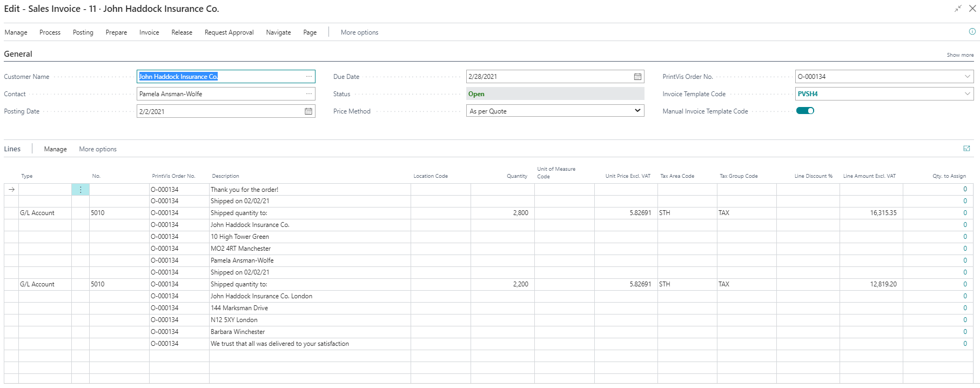The image size is (980, 388).
Task: Click the Lines section heading
Action: coord(12,149)
